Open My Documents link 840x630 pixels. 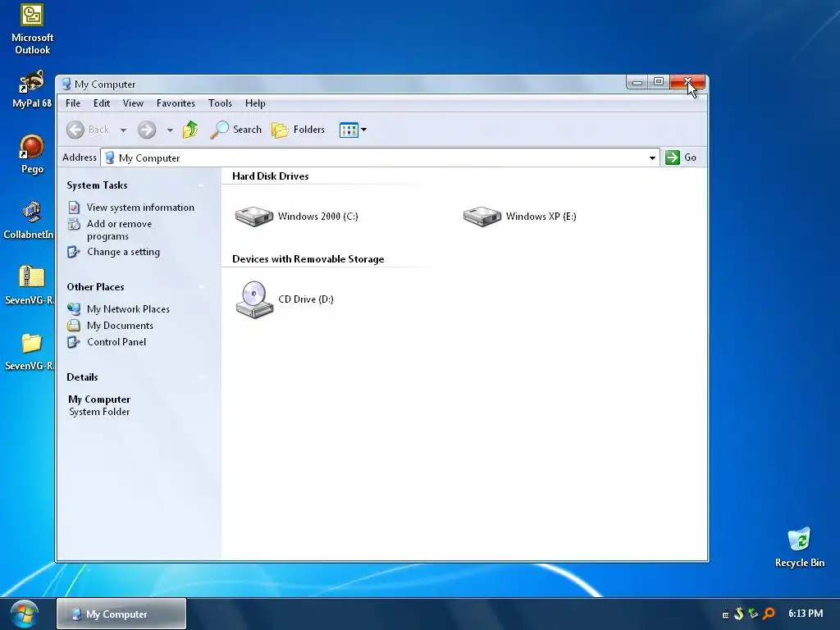coord(120,326)
